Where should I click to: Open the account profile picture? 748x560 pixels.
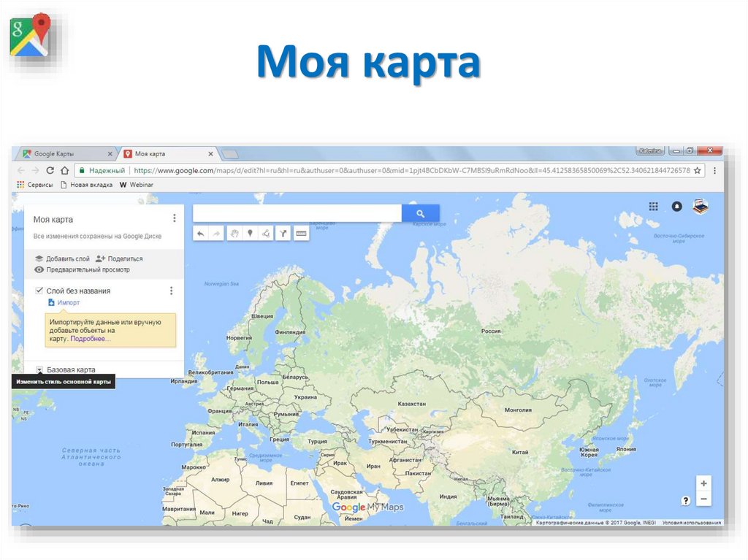click(x=701, y=206)
